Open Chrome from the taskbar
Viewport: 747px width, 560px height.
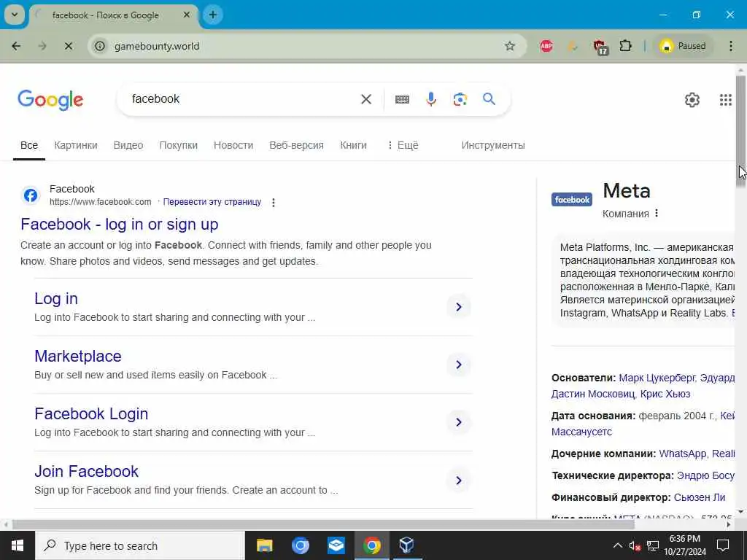pyautogui.click(x=371, y=545)
